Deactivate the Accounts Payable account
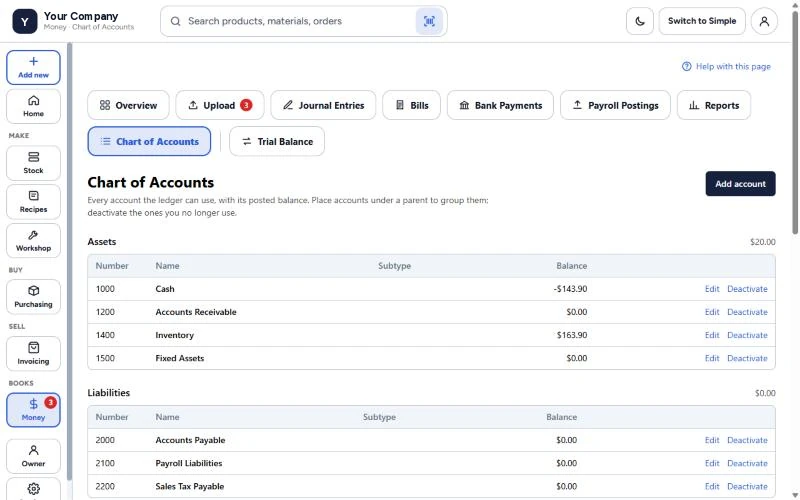This screenshot has width=800, height=500. 747,440
